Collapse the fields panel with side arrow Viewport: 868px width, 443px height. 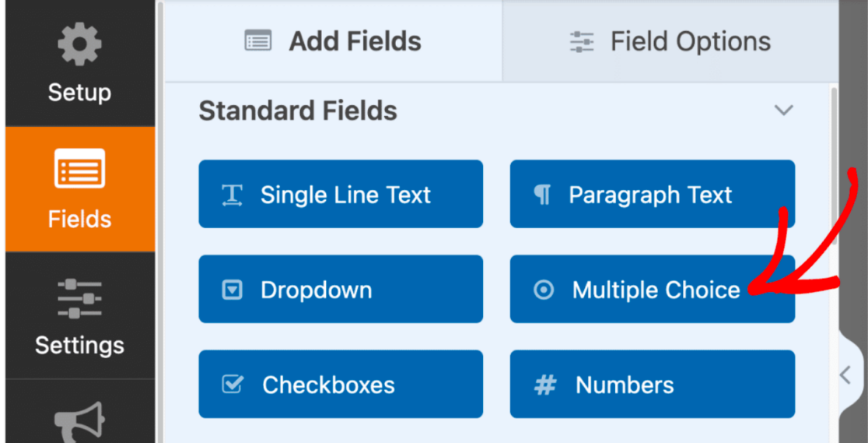[x=845, y=375]
